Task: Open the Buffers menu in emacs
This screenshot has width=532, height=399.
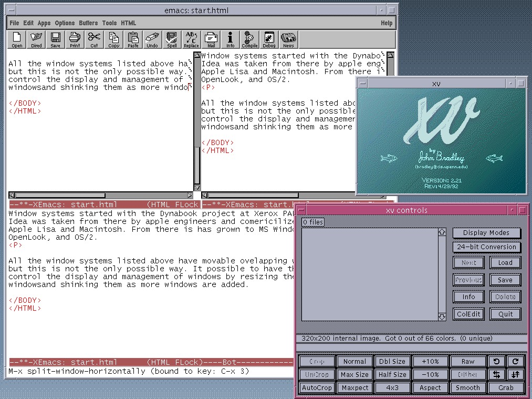Action: tap(88, 23)
